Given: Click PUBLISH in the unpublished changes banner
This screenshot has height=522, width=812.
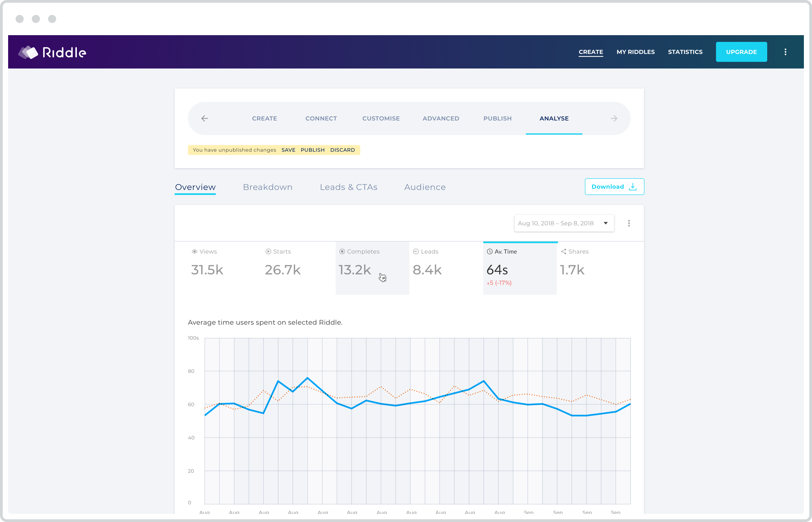Looking at the screenshot, I should (x=312, y=150).
